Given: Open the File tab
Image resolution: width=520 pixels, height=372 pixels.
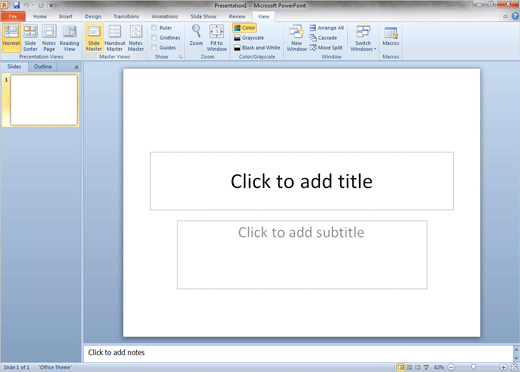Looking at the screenshot, I should (x=13, y=16).
